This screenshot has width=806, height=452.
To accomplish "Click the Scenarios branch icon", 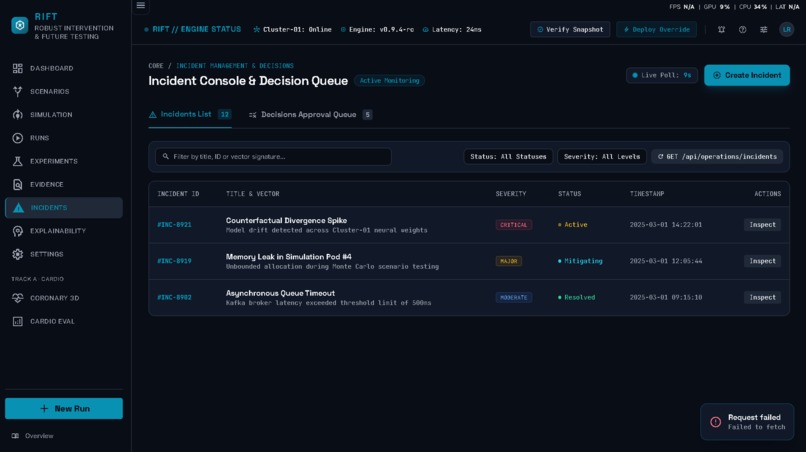I will 17,92.
